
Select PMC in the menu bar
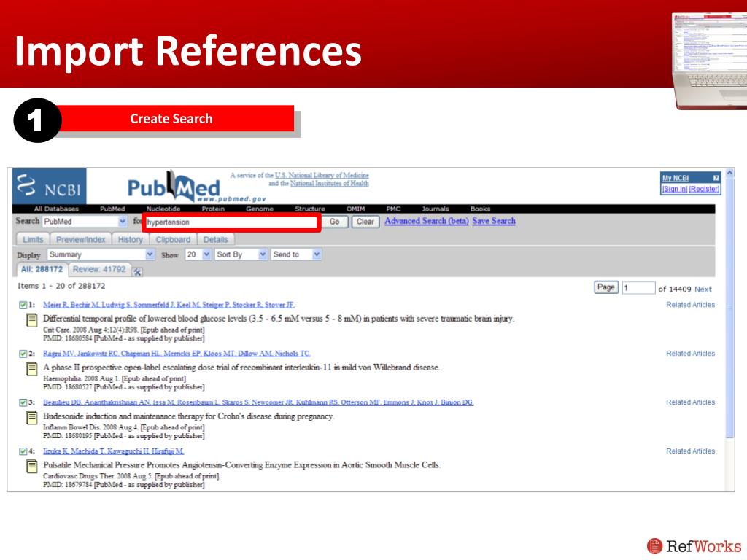point(393,209)
